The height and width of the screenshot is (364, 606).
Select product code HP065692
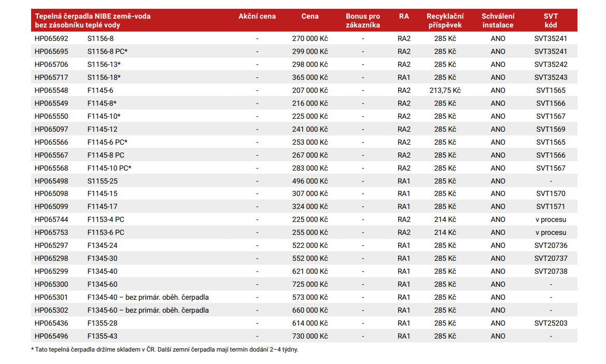click(51, 39)
